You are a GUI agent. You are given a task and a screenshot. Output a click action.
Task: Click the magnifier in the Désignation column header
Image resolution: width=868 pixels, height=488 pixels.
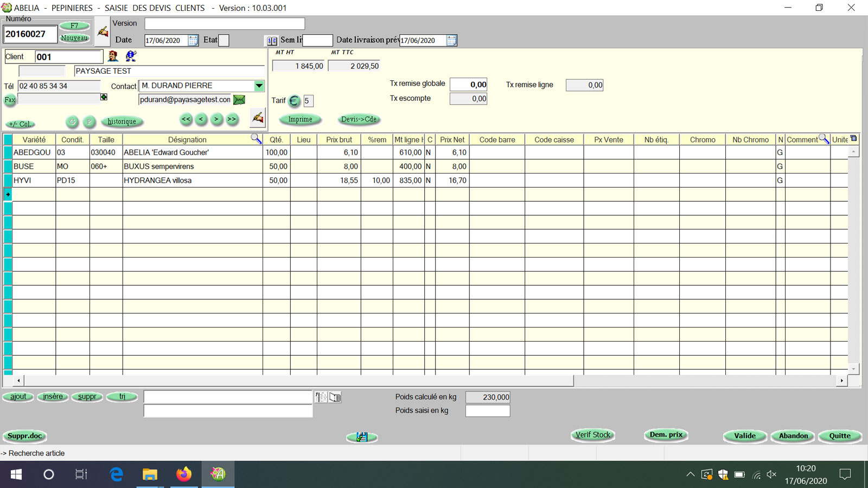256,139
